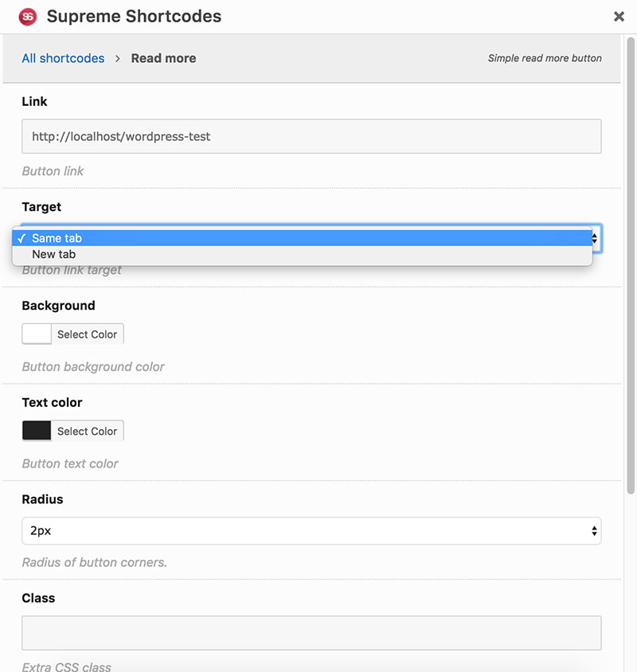
Task: Open the white Background color swatch
Action: [x=37, y=334]
